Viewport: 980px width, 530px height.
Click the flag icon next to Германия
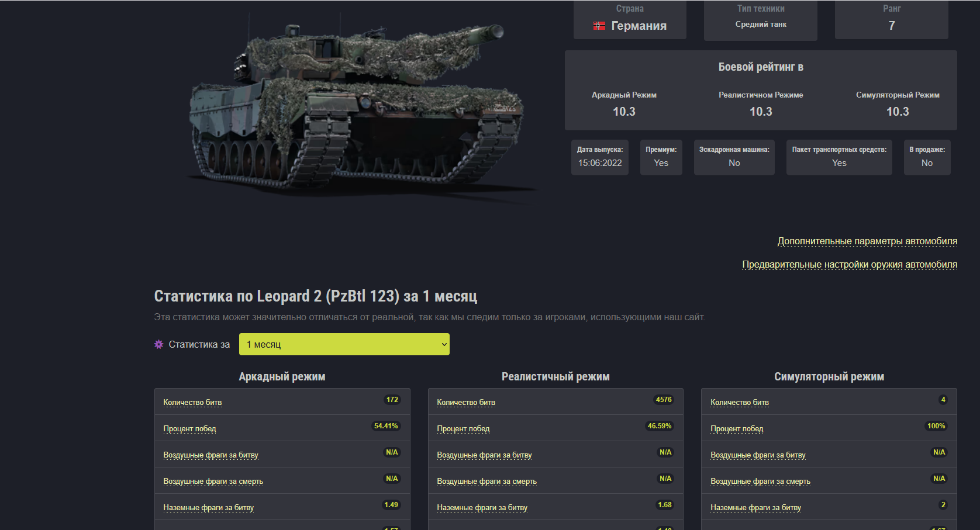pyautogui.click(x=599, y=26)
